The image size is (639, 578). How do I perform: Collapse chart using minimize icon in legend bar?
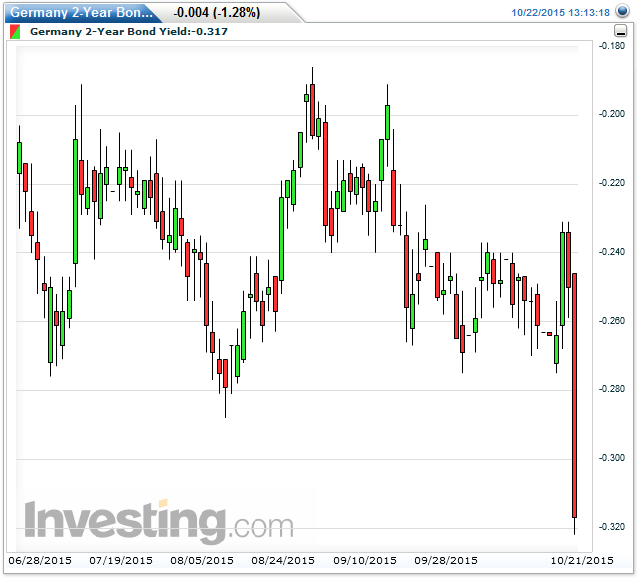pyautogui.click(x=620, y=31)
